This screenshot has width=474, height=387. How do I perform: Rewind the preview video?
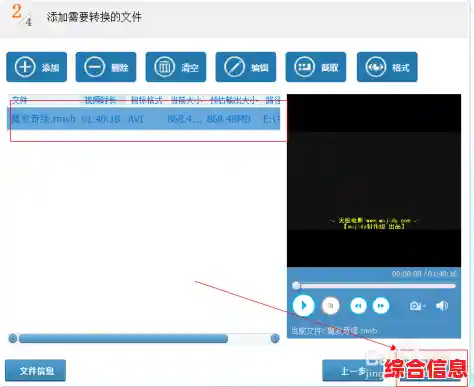pyautogui.click(x=358, y=306)
